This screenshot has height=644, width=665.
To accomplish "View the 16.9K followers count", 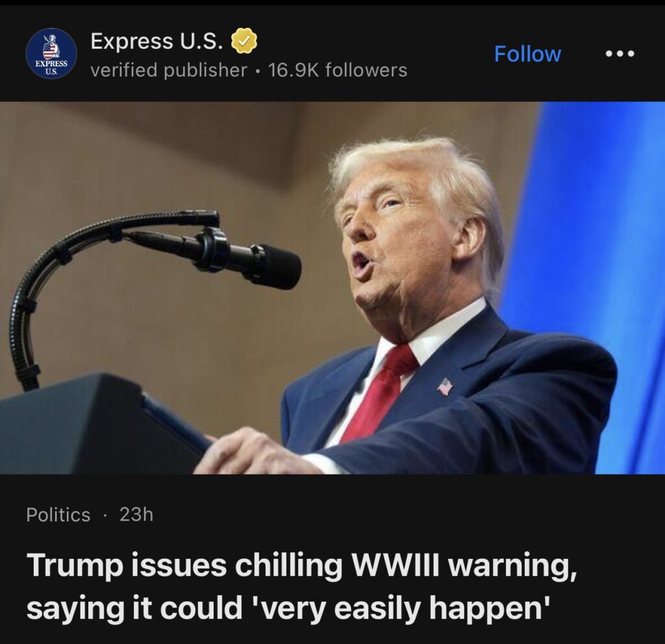I will point(338,70).
